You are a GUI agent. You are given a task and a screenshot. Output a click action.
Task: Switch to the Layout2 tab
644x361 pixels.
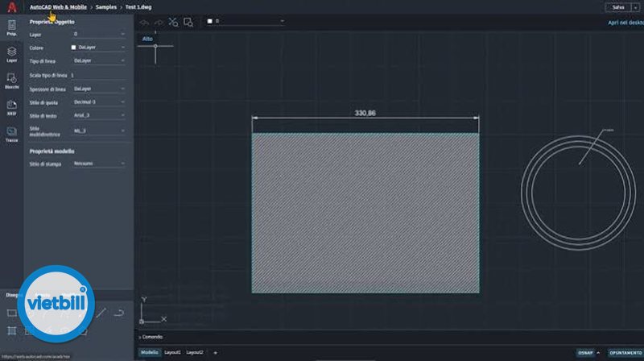click(x=195, y=352)
